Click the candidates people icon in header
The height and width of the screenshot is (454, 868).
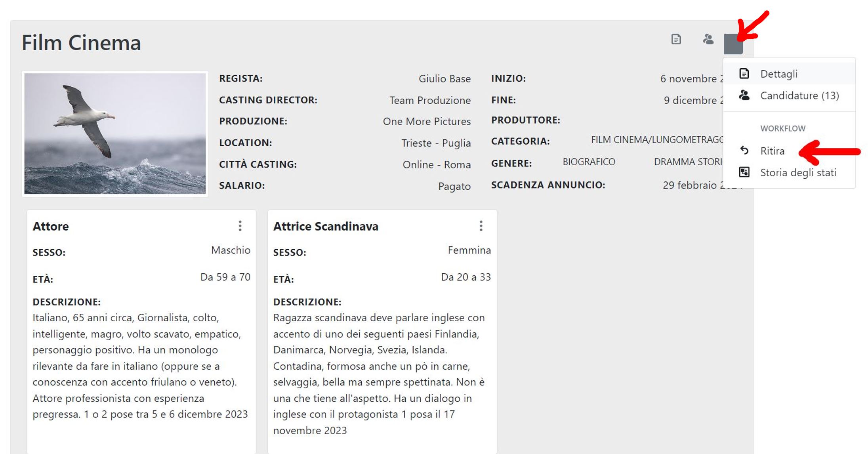(x=708, y=39)
